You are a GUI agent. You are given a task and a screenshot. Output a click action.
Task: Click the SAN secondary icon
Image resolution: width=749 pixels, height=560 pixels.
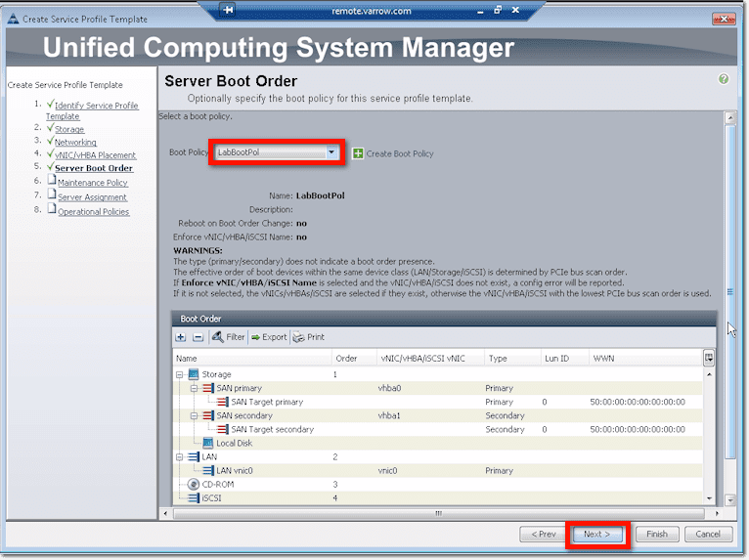208,415
